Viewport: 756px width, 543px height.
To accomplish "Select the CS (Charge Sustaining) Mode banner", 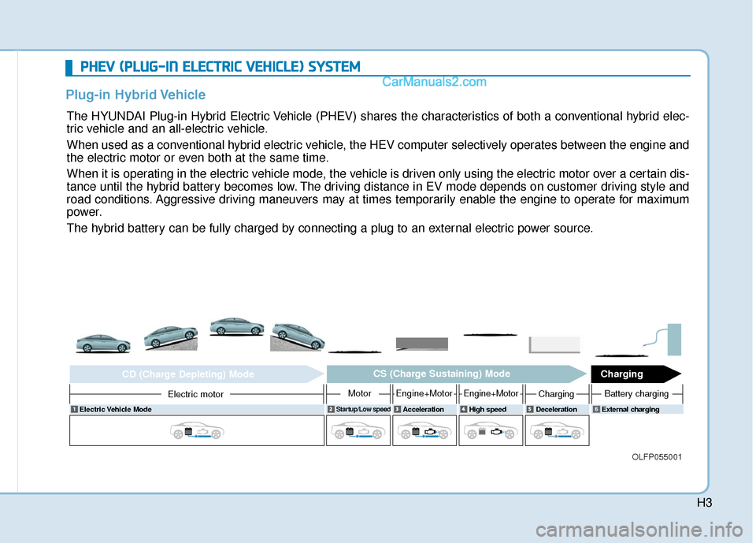I will [457, 374].
